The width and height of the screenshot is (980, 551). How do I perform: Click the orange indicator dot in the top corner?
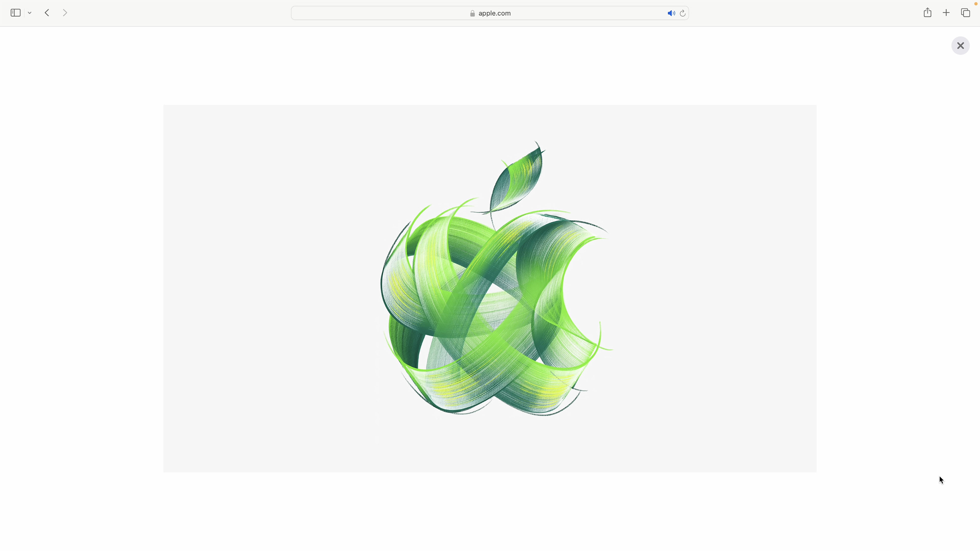click(x=976, y=4)
